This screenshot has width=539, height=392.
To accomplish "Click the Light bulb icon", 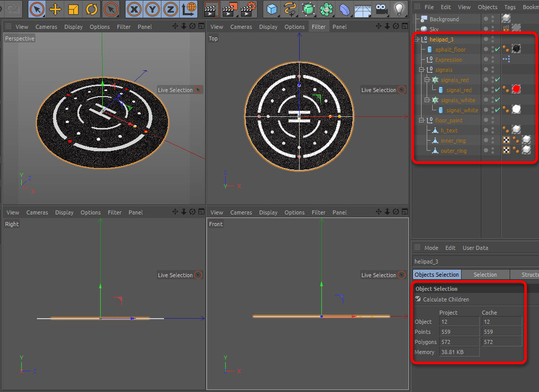I will tap(400, 9).
